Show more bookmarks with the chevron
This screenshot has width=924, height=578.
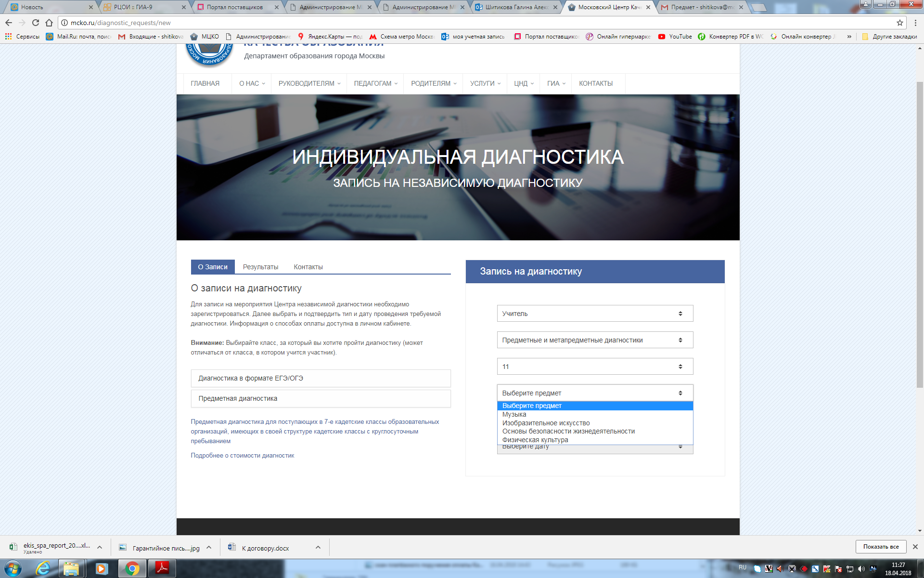pyautogui.click(x=849, y=37)
